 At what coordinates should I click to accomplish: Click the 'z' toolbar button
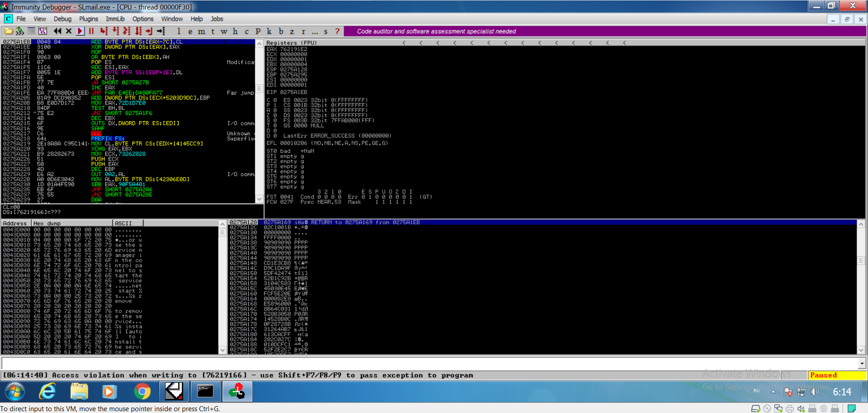(292, 31)
